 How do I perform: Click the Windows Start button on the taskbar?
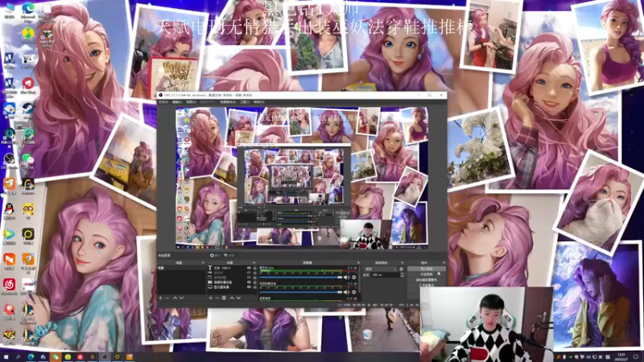6,357
